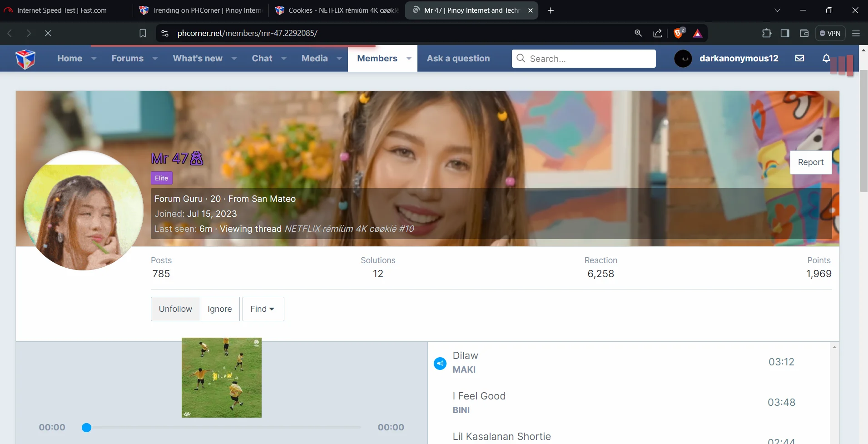
Task: Open the alerts bell icon
Action: (826, 58)
